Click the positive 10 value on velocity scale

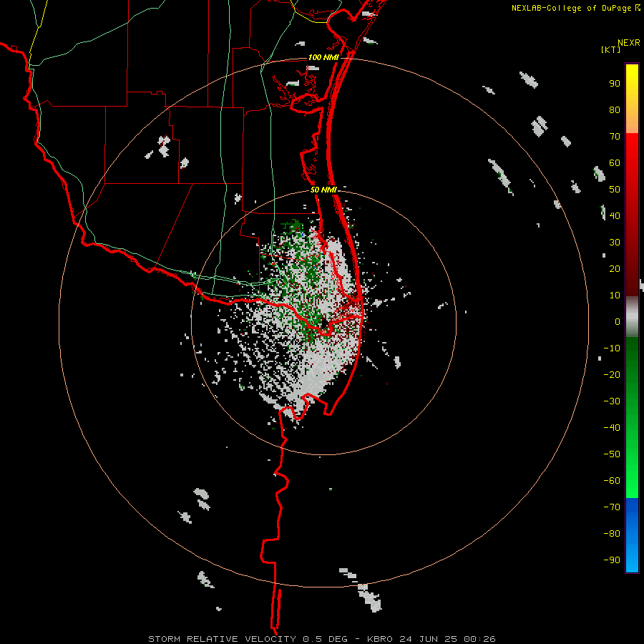[615, 296]
